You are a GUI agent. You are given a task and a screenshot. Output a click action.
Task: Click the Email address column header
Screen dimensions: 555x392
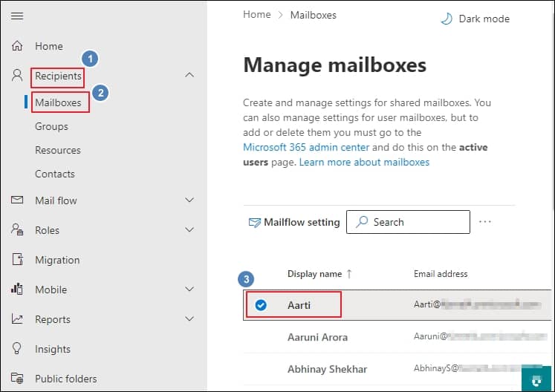pos(441,274)
